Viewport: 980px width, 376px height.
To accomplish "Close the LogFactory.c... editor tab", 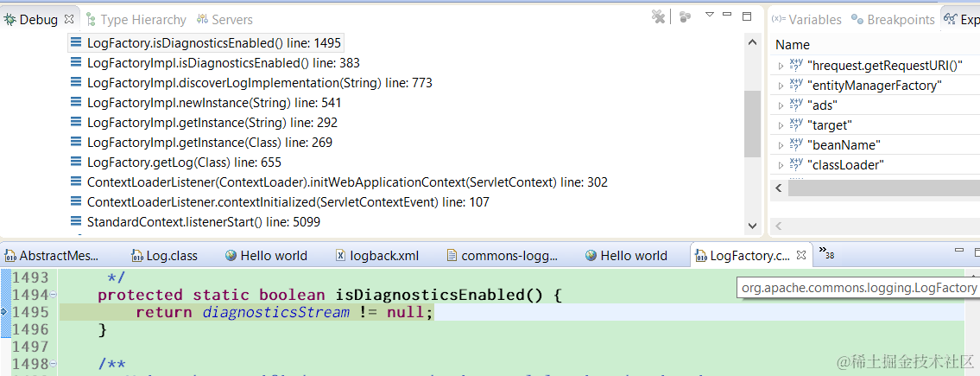I will point(802,255).
